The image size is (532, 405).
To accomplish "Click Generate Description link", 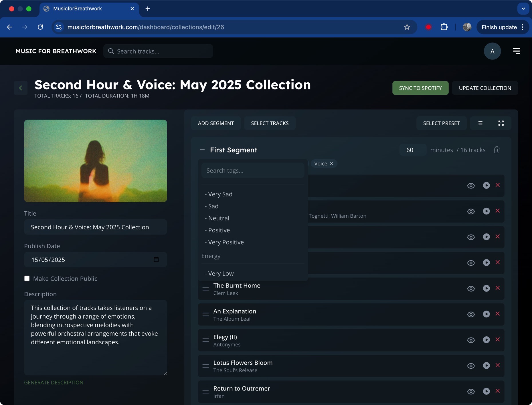I will coord(54,382).
